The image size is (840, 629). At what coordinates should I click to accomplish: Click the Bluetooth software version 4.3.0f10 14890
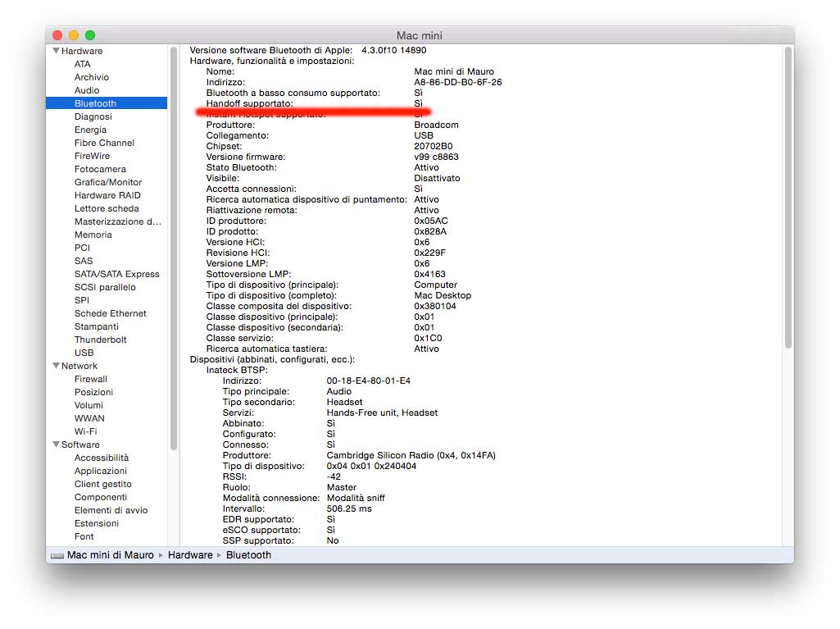click(393, 50)
